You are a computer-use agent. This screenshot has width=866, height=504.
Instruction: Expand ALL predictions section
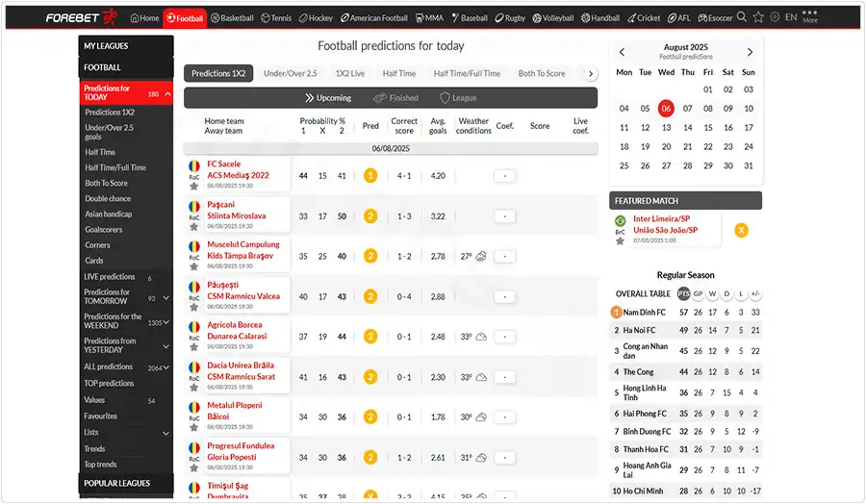pos(166,367)
